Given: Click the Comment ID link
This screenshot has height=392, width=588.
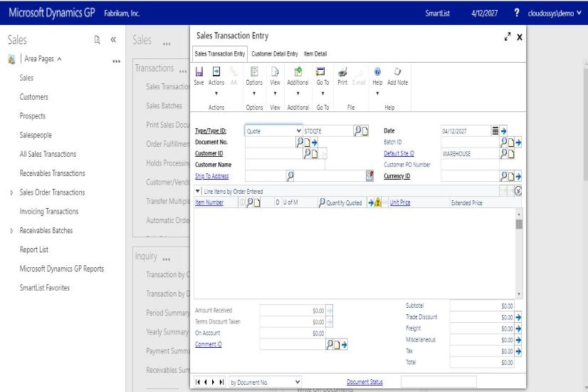Looking at the screenshot, I should (x=209, y=344).
